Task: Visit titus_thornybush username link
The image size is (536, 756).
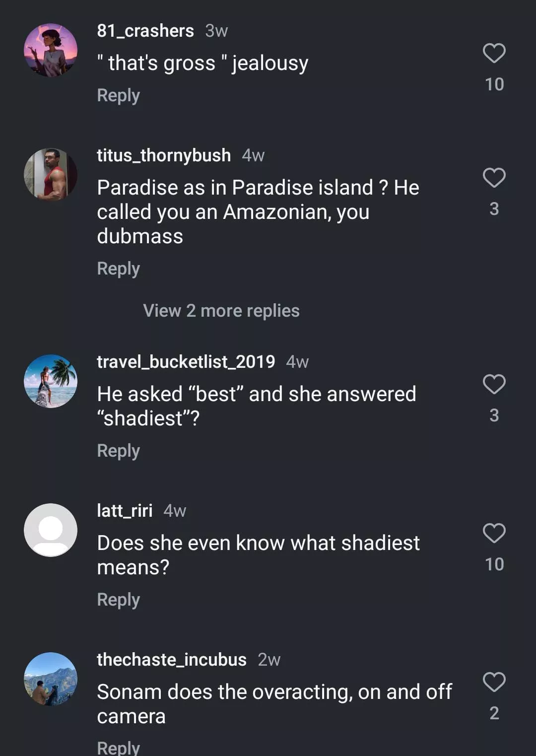Action: coord(164,155)
